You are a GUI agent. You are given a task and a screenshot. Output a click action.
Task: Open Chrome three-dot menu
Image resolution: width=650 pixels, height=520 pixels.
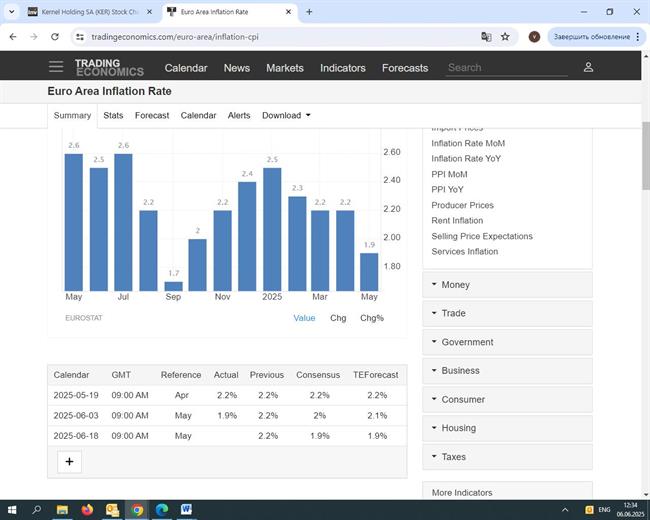pos(638,37)
